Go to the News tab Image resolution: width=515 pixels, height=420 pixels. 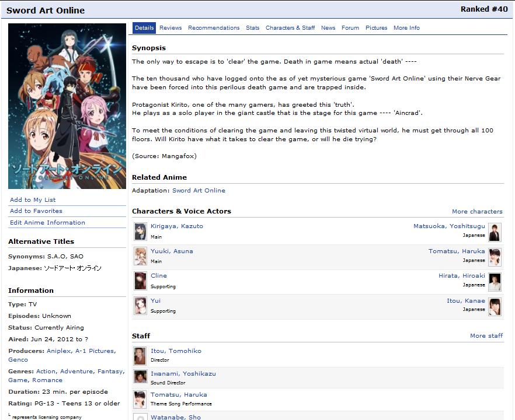(328, 28)
